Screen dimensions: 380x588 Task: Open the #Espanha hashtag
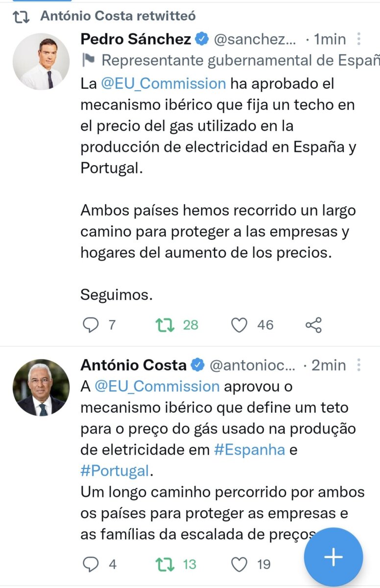tap(250, 450)
